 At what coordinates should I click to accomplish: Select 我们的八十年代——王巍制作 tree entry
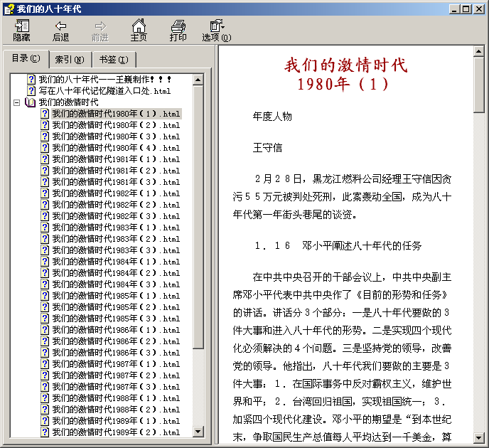click(104, 80)
